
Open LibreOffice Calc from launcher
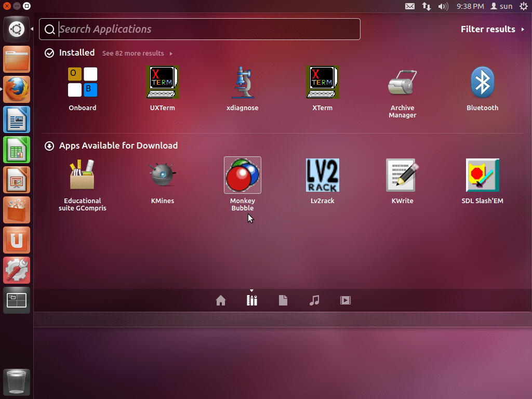tap(17, 150)
